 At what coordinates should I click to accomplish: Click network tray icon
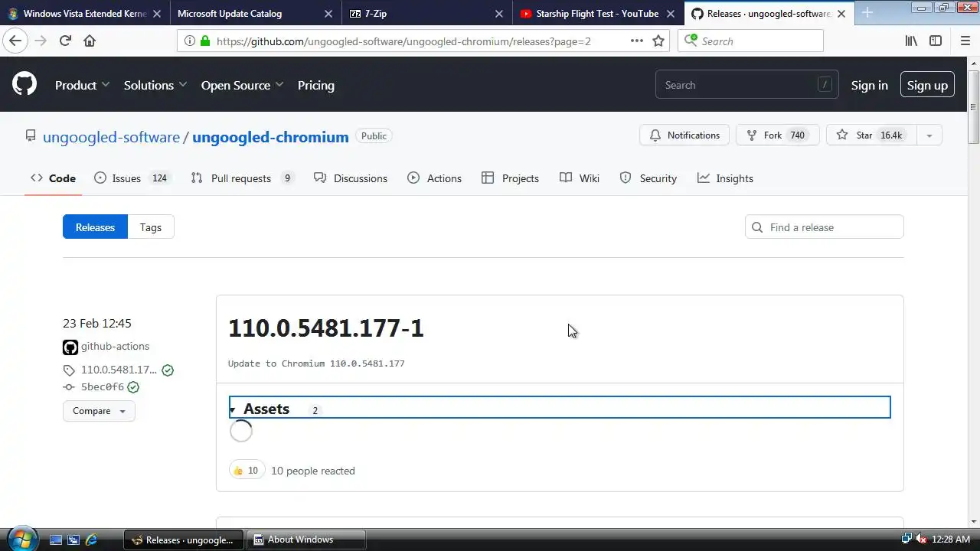point(906,539)
